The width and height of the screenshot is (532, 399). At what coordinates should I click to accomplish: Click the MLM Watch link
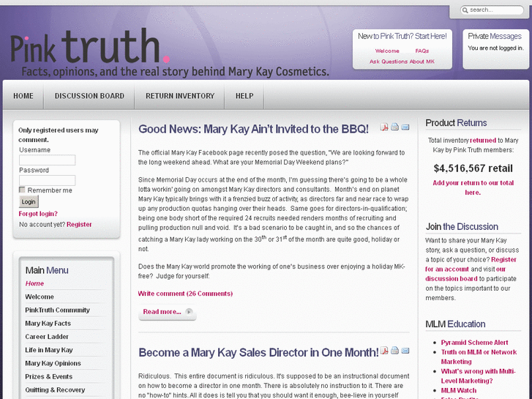458,390
